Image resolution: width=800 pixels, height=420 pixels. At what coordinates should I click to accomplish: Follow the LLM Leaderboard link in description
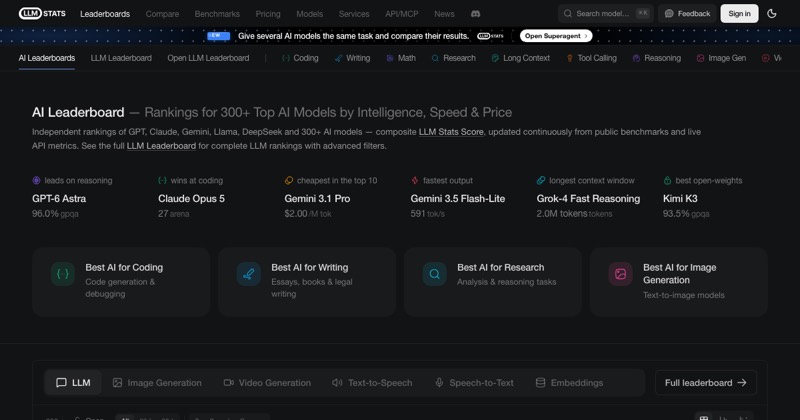click(x=161, y=146)
